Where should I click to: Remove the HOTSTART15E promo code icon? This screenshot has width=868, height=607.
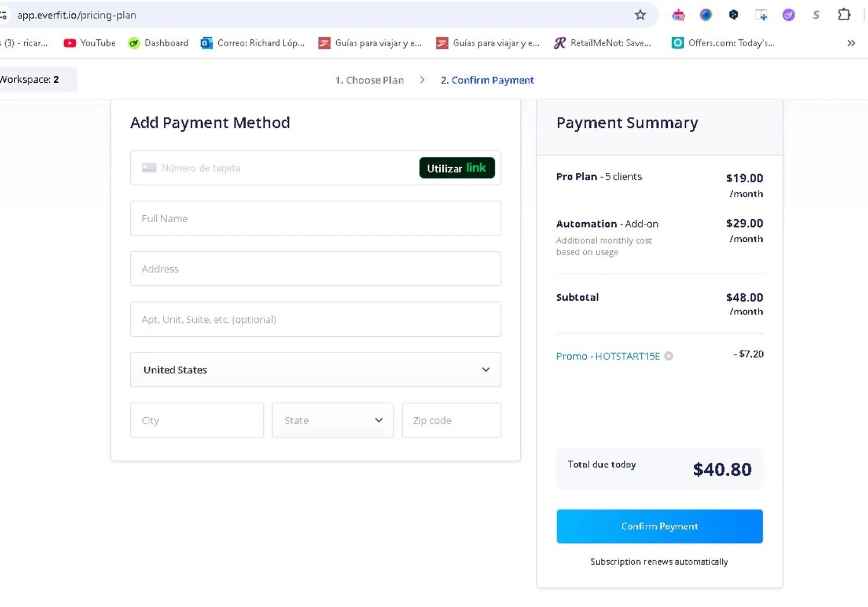click(x=668, y=356)
